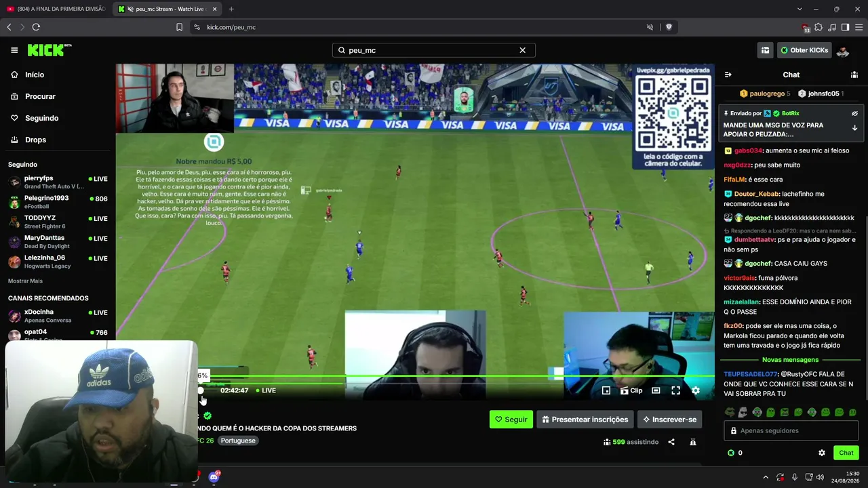This screenshot has width=868, height=488.
Task: Expand the pinned message down arrow
Action: (854, 127)
